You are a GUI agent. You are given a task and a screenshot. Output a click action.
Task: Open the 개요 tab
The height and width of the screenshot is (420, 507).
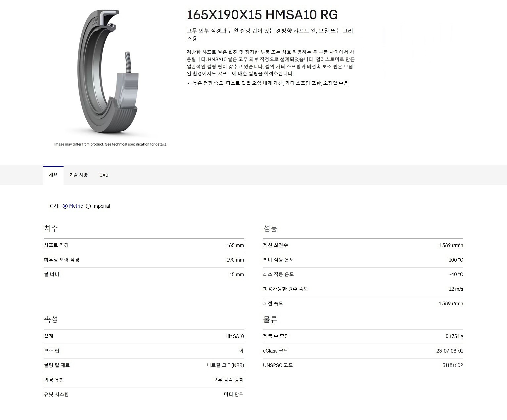point(53,175)
